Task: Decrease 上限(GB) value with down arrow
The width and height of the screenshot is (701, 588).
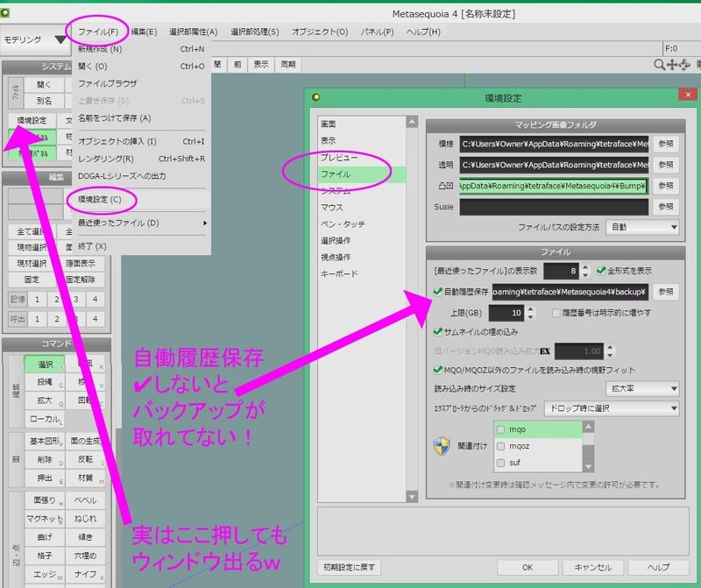Action: coord(530,317)
